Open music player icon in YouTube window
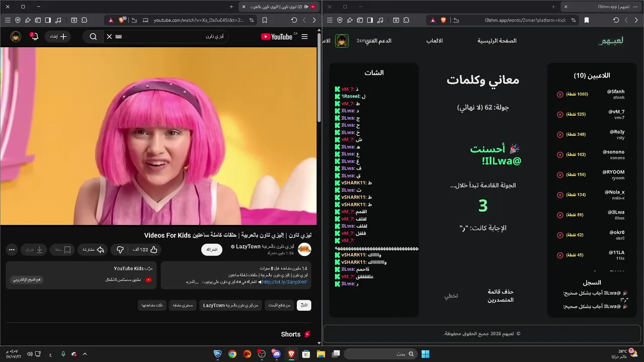 [58, 20]
